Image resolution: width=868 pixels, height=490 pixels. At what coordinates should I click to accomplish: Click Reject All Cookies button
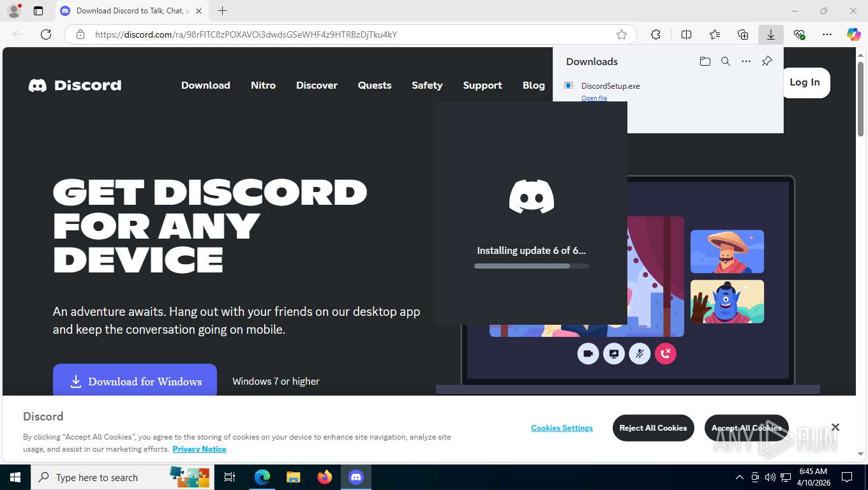coord(653,428)
